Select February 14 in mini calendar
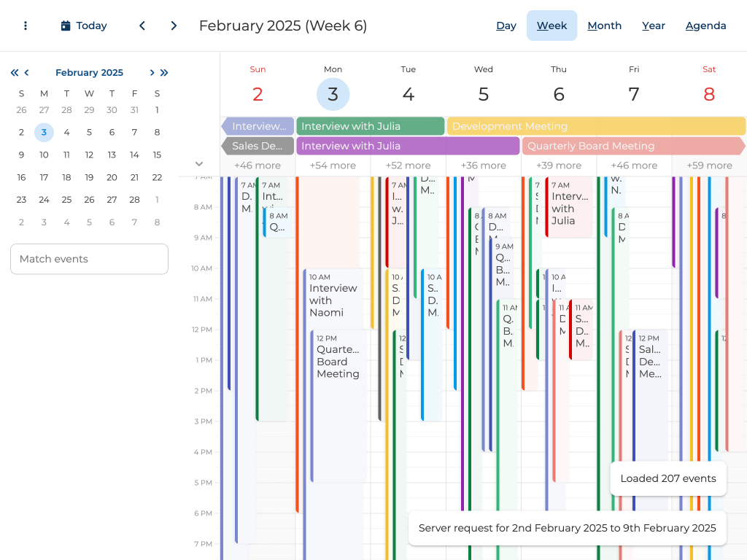 click(134, 155)
